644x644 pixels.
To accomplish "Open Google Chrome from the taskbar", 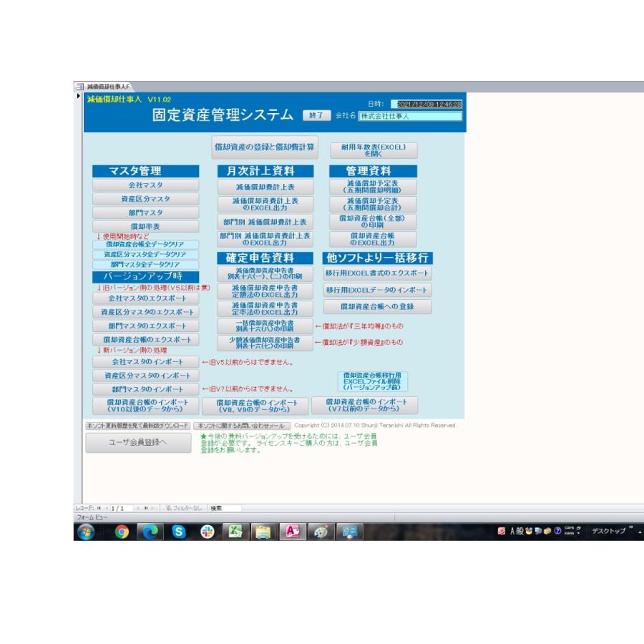I will [122, 531].
